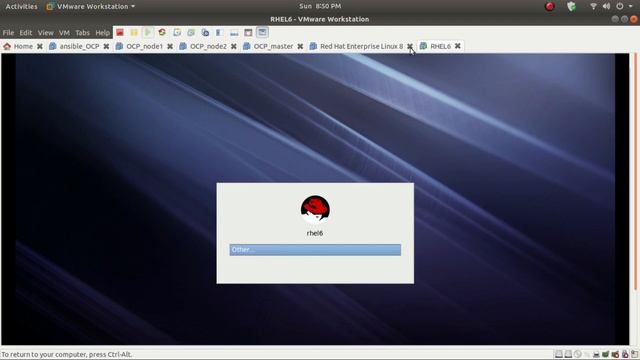Switch to the ansible_OCP tab
This screenshot has width=640, height=360.
click(79, 46)
